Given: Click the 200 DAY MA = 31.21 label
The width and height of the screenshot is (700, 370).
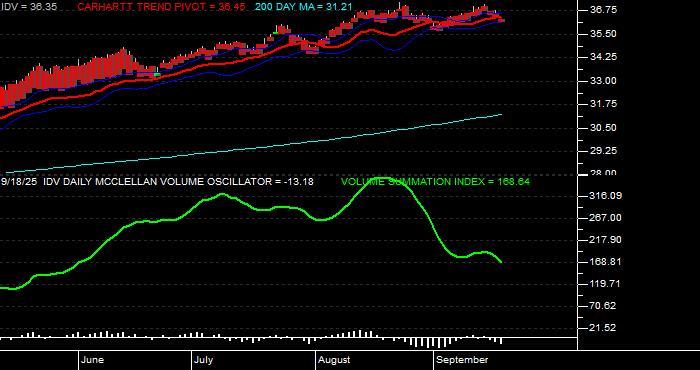Looking at the screenshot, I should (x=304, y=7).
